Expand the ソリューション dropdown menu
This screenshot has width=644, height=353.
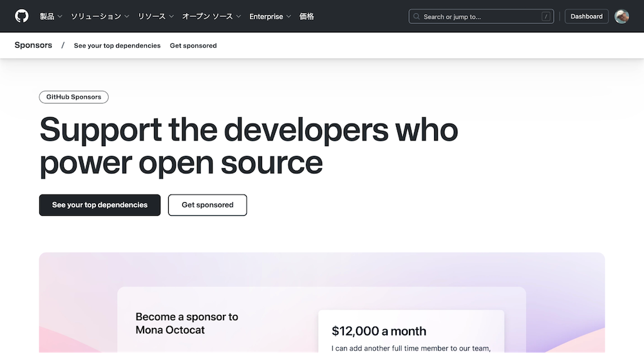pyautogui.click(x=100, y=17)
